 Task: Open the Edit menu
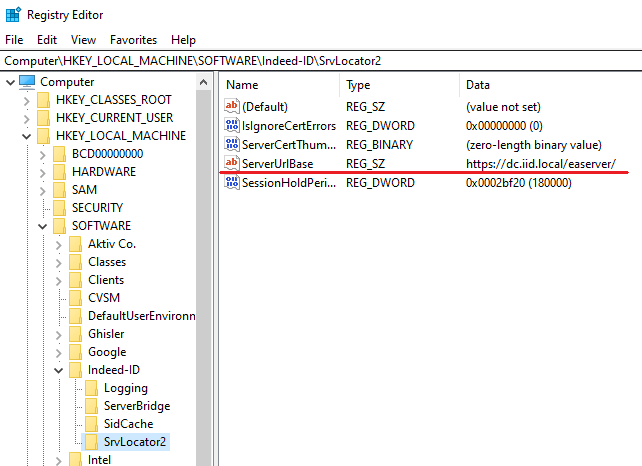click(x=47, y=40)
